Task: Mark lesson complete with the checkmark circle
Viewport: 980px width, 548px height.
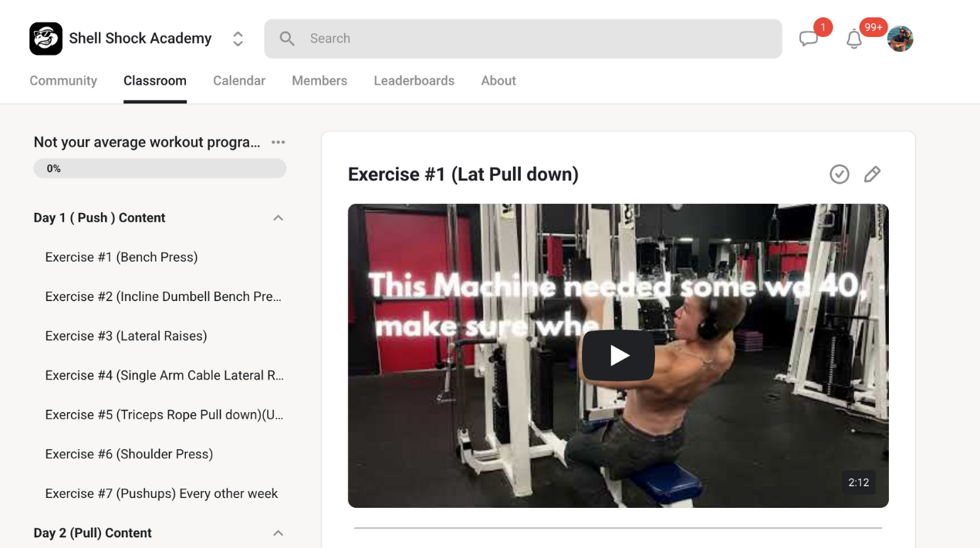Action: (x=840, y=174)
